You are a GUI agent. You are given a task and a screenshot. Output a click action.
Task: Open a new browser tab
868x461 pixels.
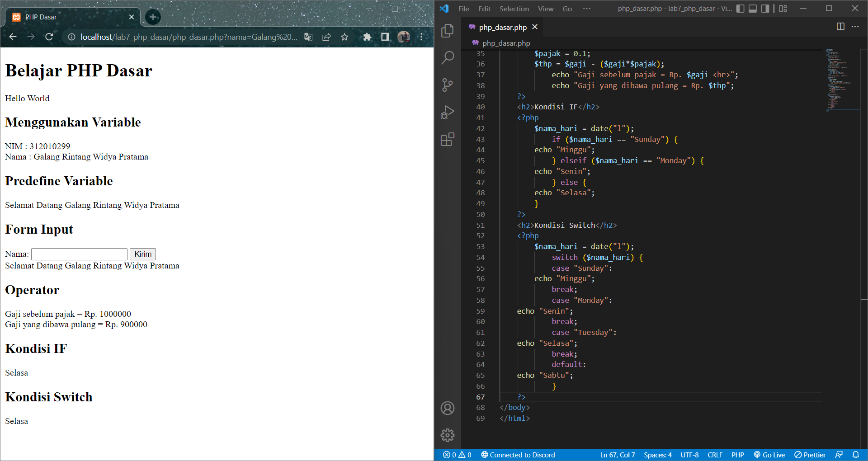click(153, 17)
